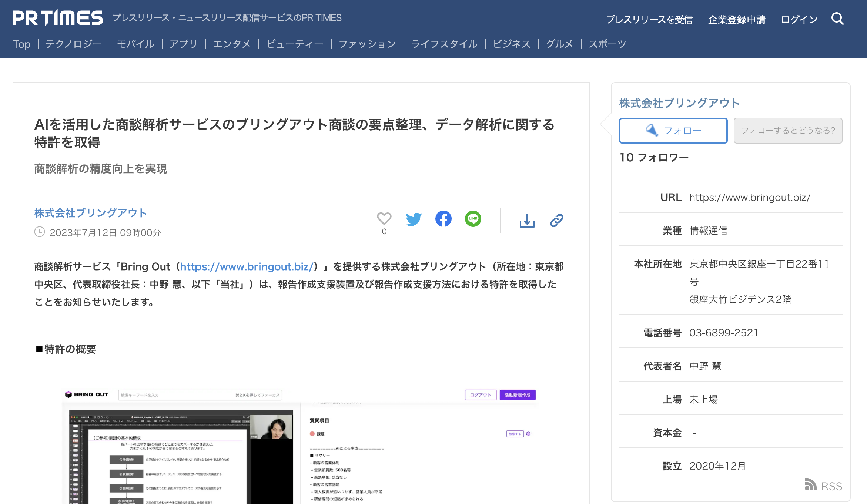This screenshot has width=867, height=504.
Task: Click the 10 フォロワー count
Action: click(654, 157)
